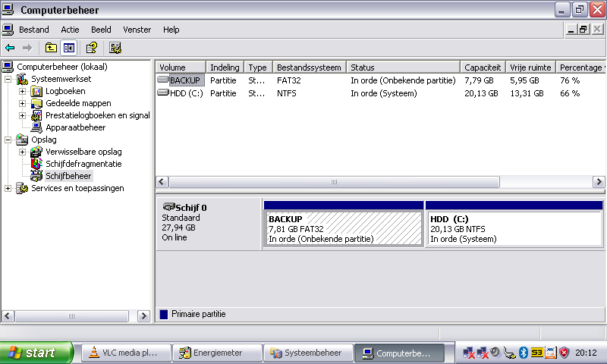Switch to Systeembeheer taskbar button
607x364 pixels.
coord(309,353)
